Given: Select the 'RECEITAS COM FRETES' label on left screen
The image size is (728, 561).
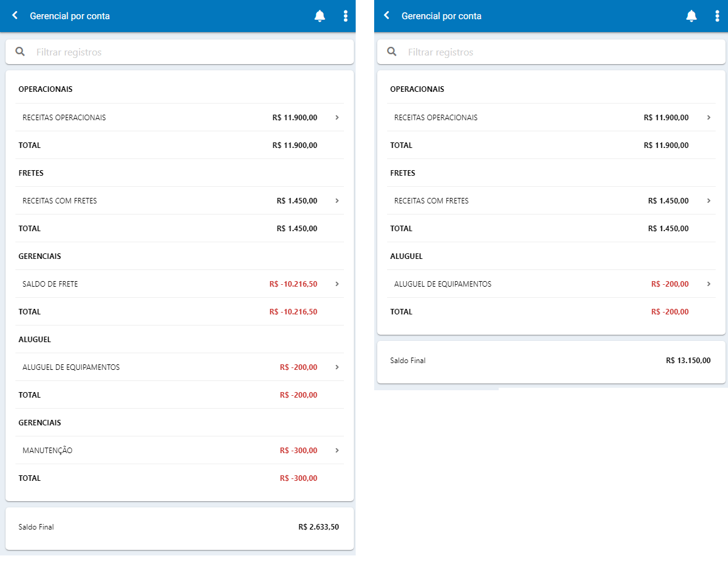Looking at the screenshot, I should [x=60, y=200].
